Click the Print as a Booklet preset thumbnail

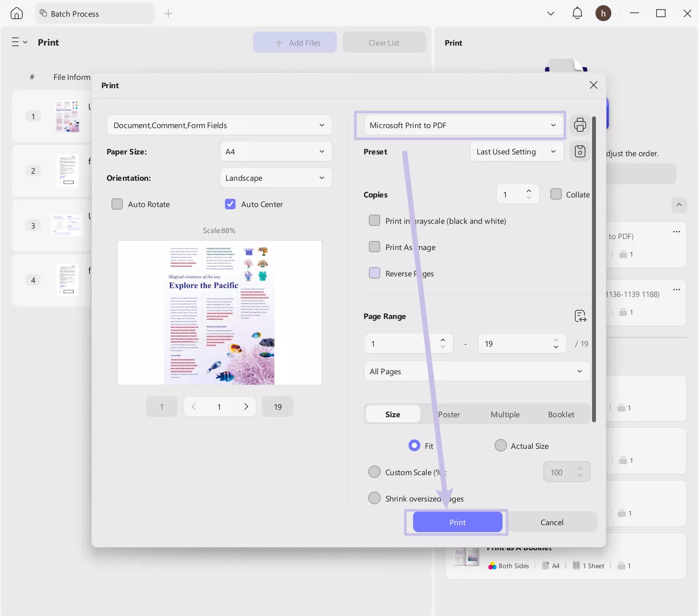[467, 557]
